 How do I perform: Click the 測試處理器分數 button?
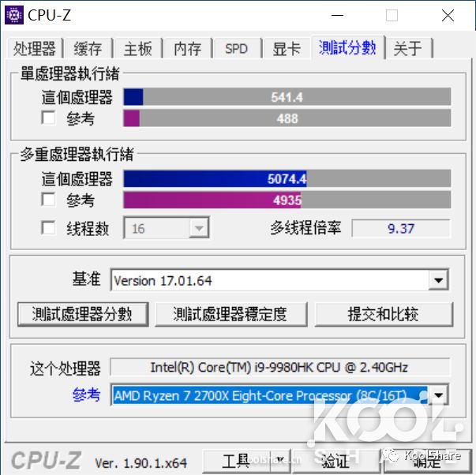(83, 314)
